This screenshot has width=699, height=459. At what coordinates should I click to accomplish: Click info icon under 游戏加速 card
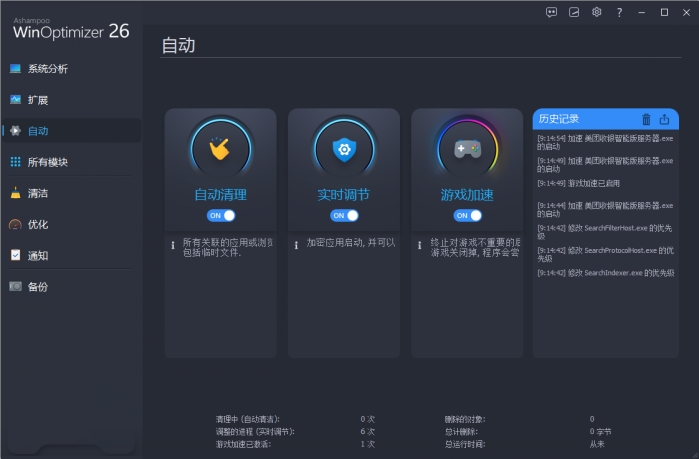tap(419, 245)
